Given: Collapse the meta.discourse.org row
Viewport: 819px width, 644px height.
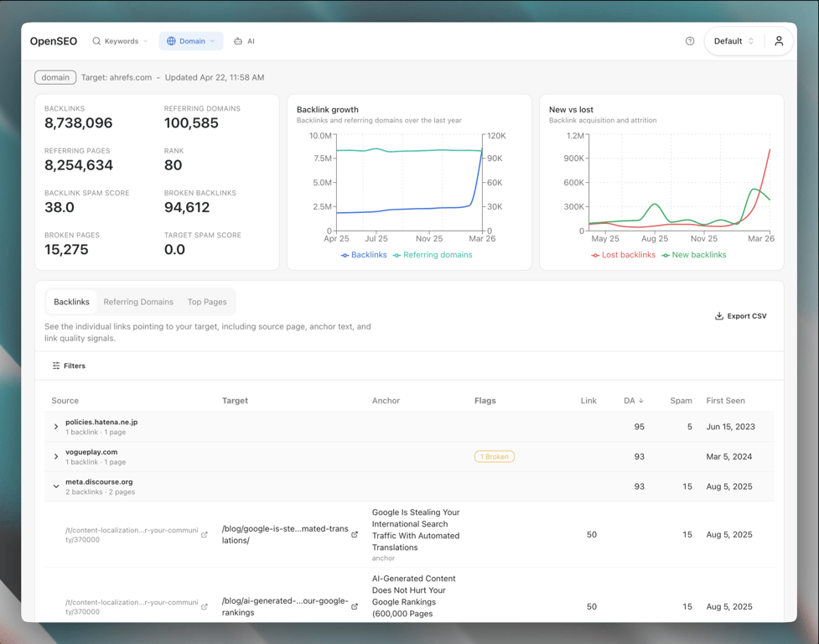Looking at the screenshot, I should [x=56, y=486].
